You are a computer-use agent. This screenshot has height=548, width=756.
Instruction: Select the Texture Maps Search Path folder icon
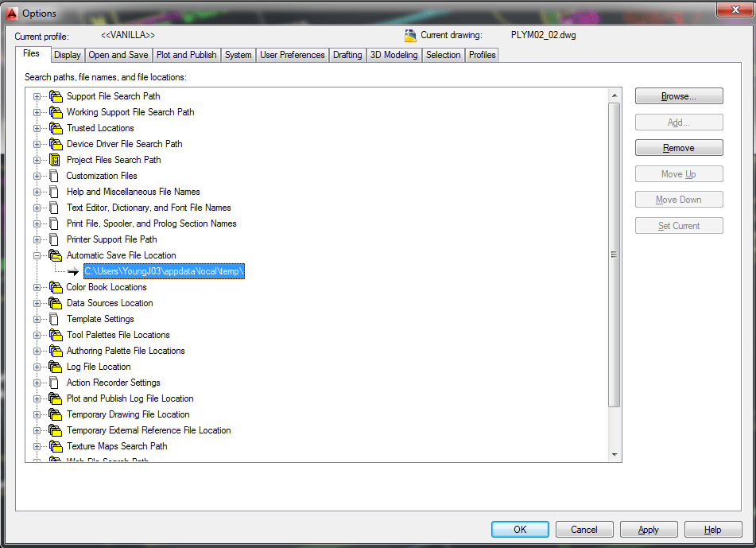[x=55, y=446]
